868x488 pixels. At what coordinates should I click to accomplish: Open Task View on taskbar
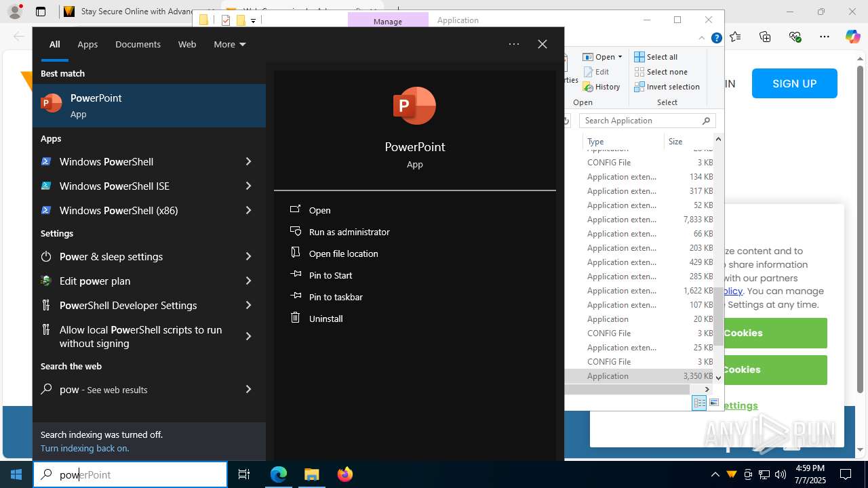tap(244, 474)
